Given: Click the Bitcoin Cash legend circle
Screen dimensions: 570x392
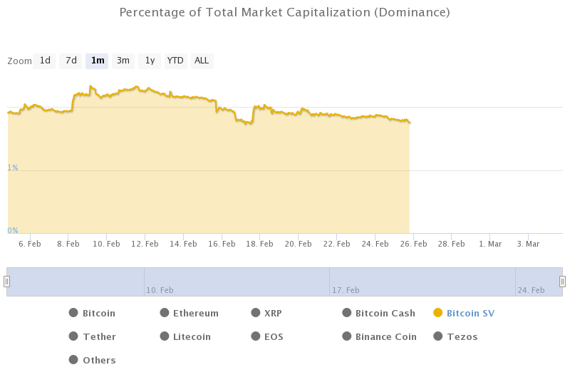Looking at the screenshot, I should pos(347,313).
